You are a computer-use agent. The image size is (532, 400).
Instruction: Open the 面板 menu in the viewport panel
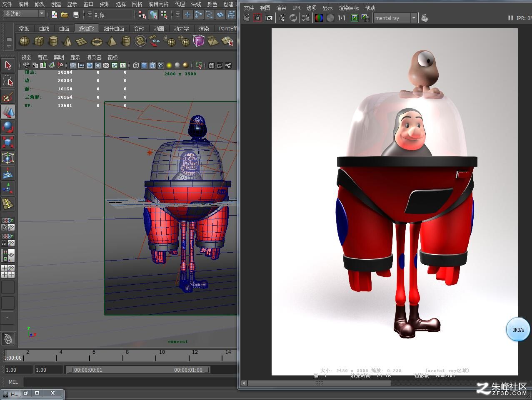(113, 57)
